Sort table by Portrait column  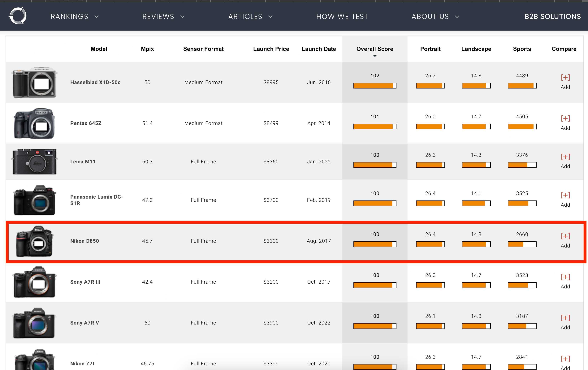[430, 49]
